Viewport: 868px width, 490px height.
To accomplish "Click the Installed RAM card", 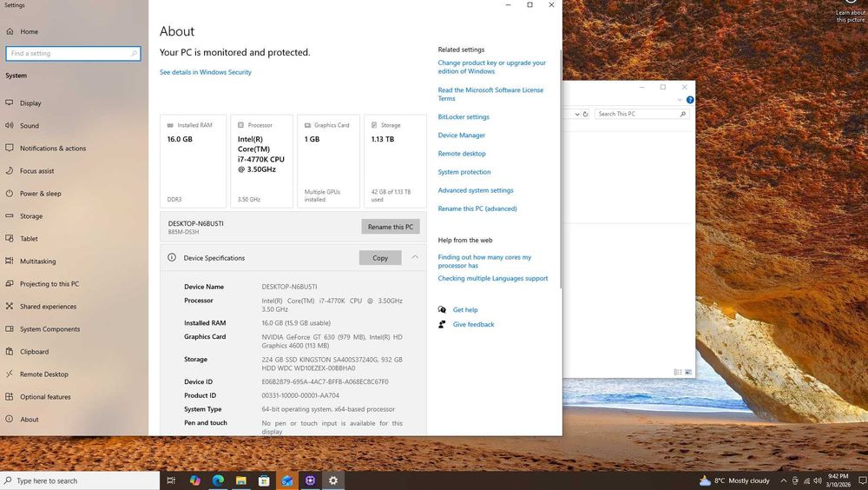I will pyautogui.click(x=194, y=161).
